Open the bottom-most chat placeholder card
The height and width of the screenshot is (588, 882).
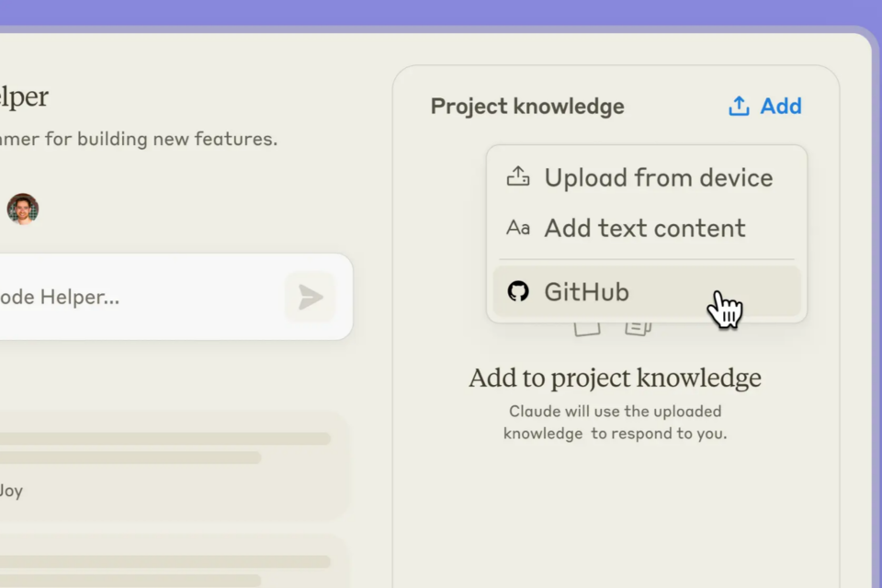click(165, 565)
